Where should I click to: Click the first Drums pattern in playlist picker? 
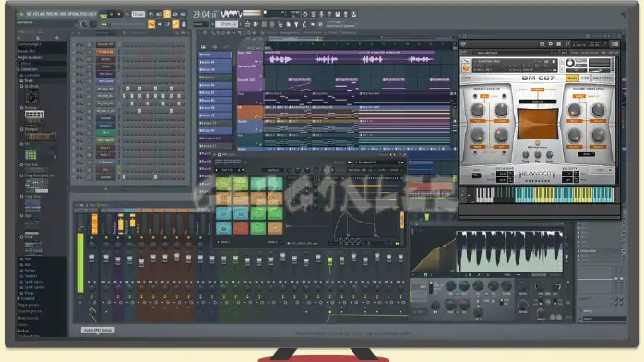pos(215,54)
